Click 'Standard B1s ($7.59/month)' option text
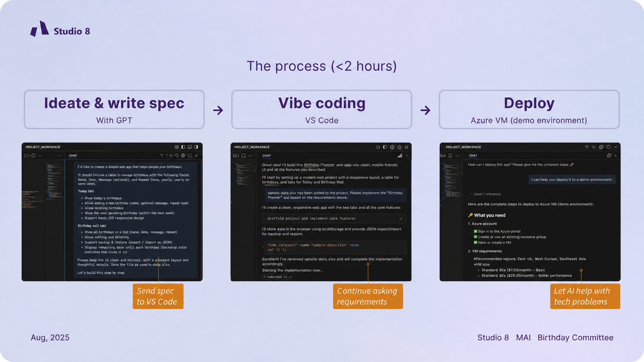Viewport: 644px width, 362px height. 513,270
